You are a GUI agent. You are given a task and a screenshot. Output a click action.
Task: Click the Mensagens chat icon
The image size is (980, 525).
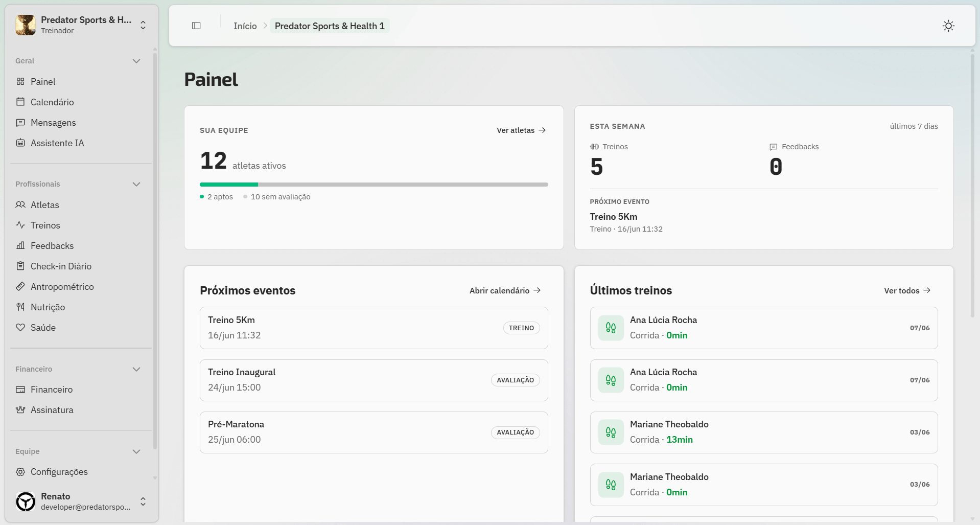click(20, 122)
